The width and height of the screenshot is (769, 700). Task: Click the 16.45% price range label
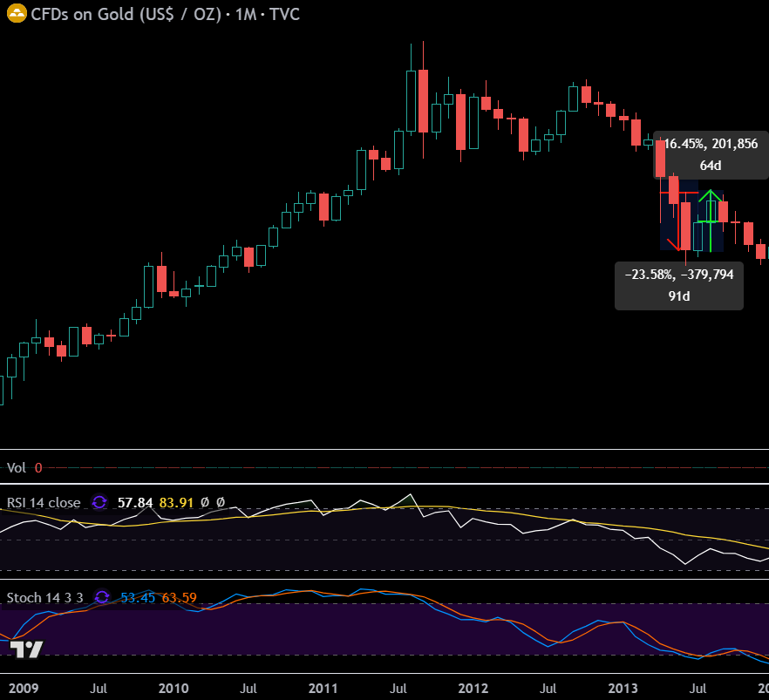click(x=711, y=154)
